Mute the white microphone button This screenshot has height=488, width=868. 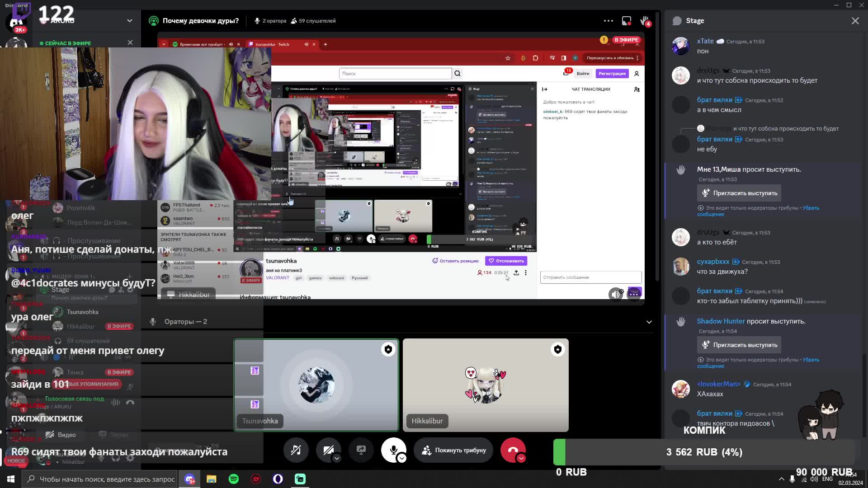[394, 450]
